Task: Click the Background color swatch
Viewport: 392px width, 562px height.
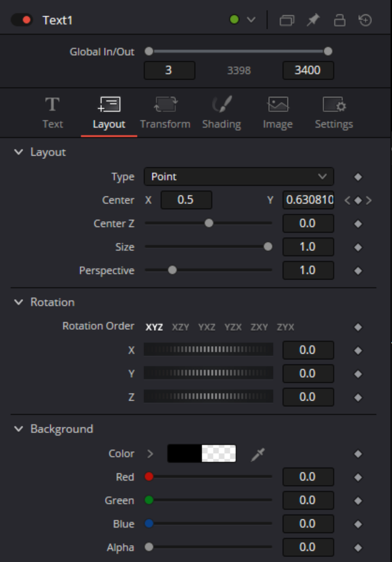Action: 201,454
